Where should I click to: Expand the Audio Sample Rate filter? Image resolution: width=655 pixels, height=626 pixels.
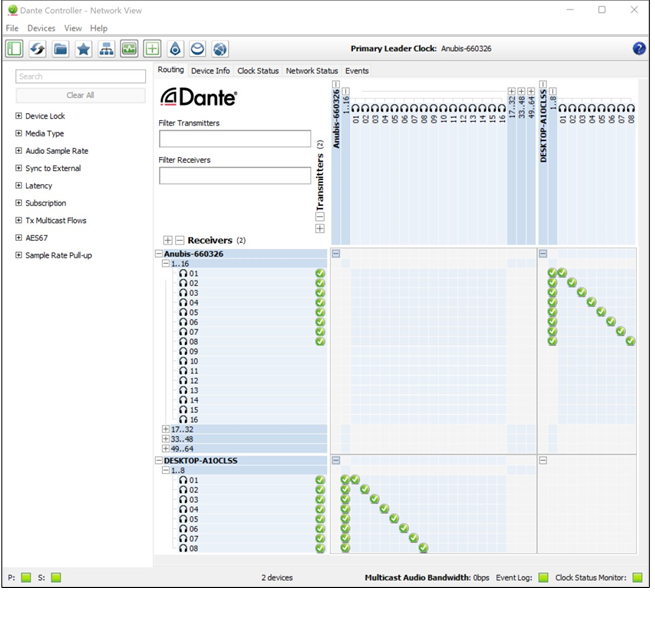click(x=18, y=151)
